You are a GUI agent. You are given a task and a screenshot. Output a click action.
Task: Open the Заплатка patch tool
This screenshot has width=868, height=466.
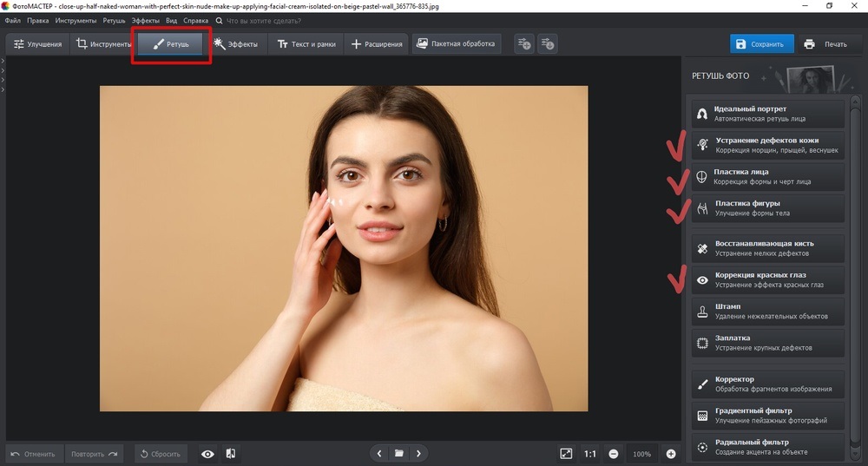[767, 343]
